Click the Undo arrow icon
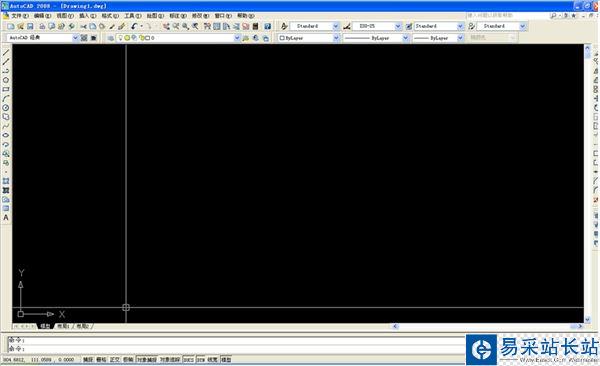The image size is (600, 366). (134, 26)
